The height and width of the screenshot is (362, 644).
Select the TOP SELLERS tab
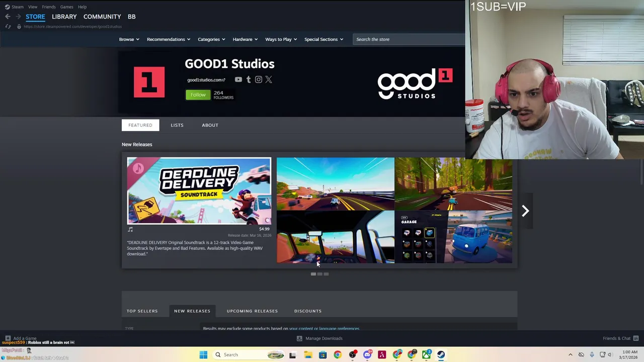pos(142,311)
